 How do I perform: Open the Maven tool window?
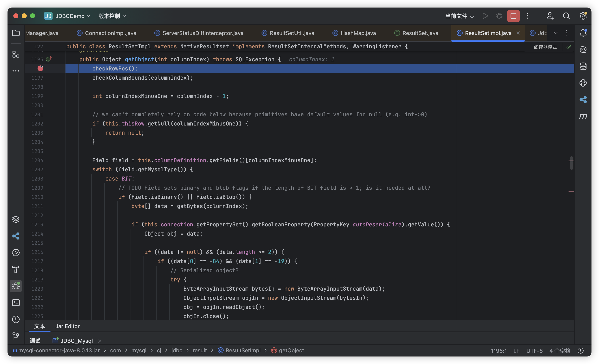click(583, 116)
